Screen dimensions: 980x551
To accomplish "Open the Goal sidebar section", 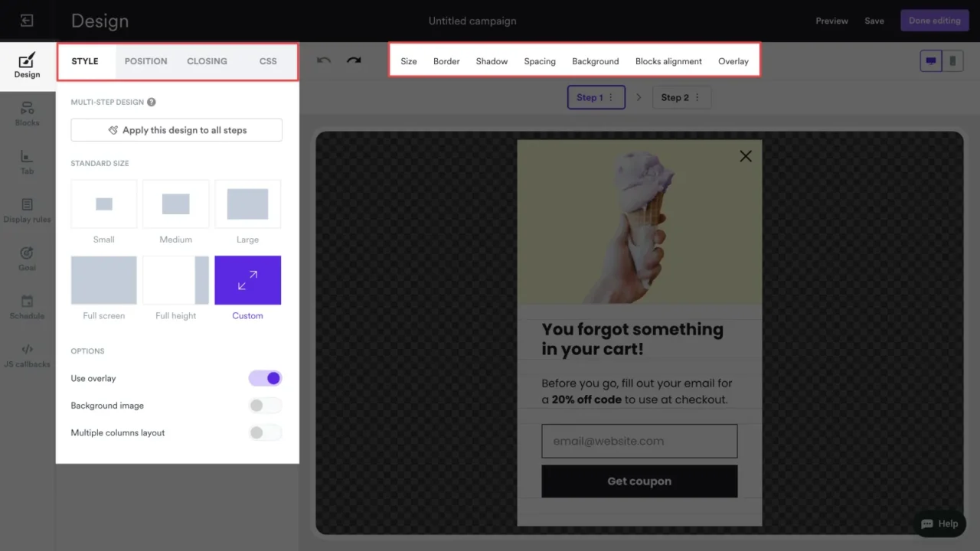I will pos(27,259).
